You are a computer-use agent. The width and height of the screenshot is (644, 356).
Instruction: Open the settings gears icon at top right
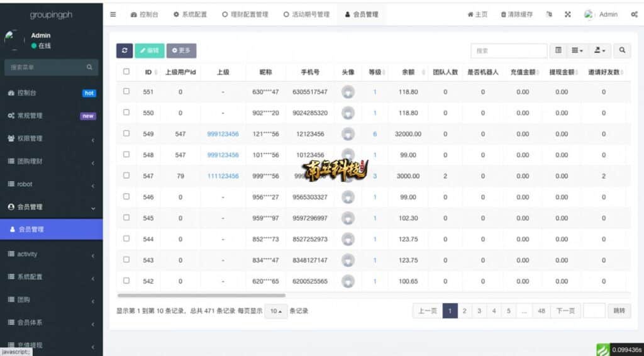633,14
